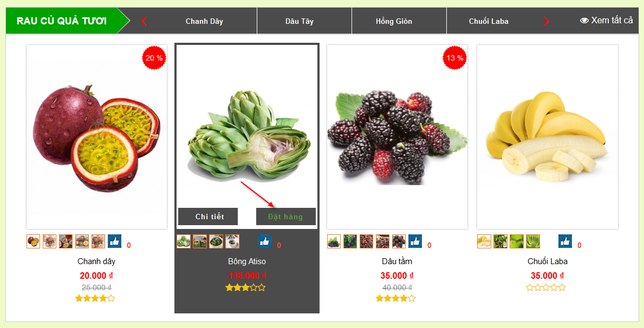This screenshot has width=644, height=328.
Task: Like the Dâu tằm product
Action: (415, 241)
